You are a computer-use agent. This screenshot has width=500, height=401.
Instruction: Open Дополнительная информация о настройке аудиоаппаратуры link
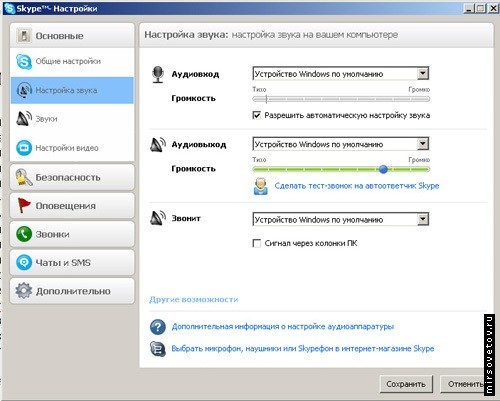tap(283, 327)
